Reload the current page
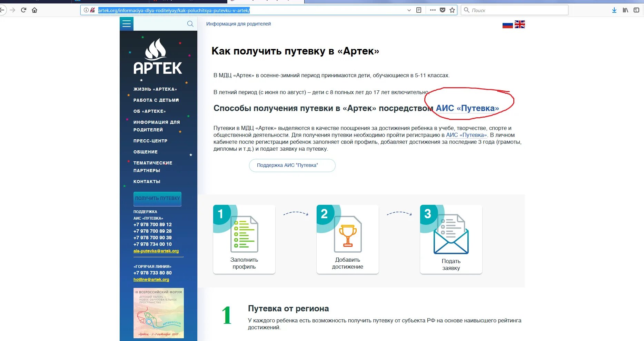This screenshot has width=644, height=341. tap(23, 10)
